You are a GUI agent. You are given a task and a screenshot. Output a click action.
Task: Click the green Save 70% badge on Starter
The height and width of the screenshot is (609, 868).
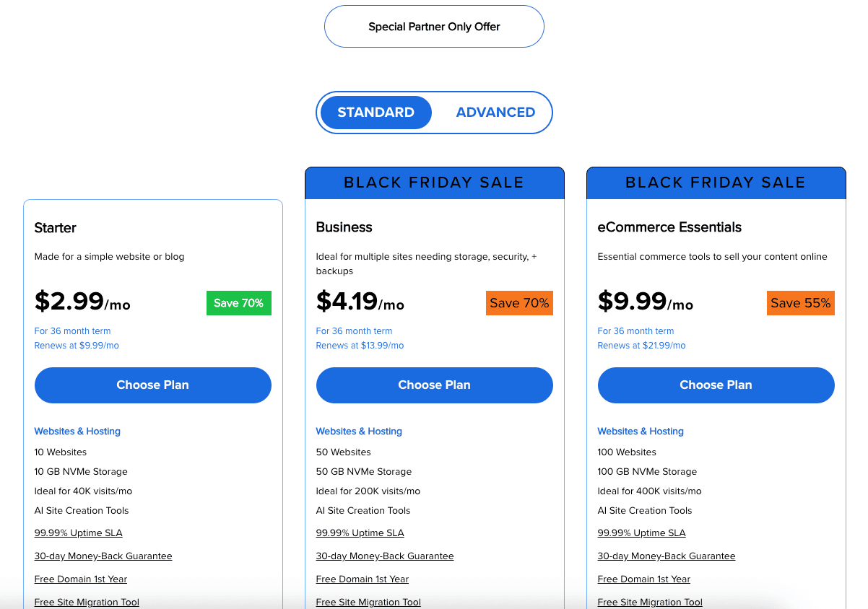tap(239, 303)
